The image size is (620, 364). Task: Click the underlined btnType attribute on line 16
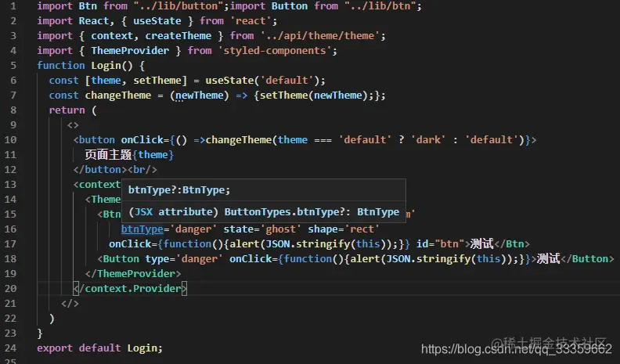(x=142, y=229)
